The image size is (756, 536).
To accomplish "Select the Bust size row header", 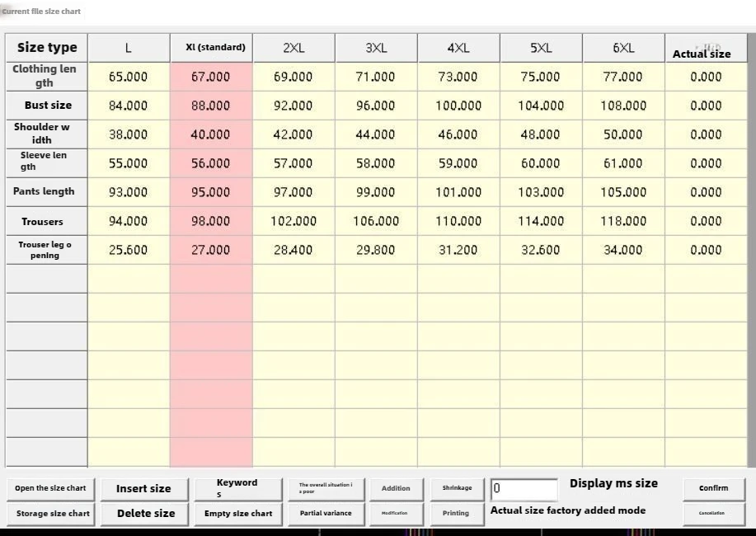I will coord(47,106).
